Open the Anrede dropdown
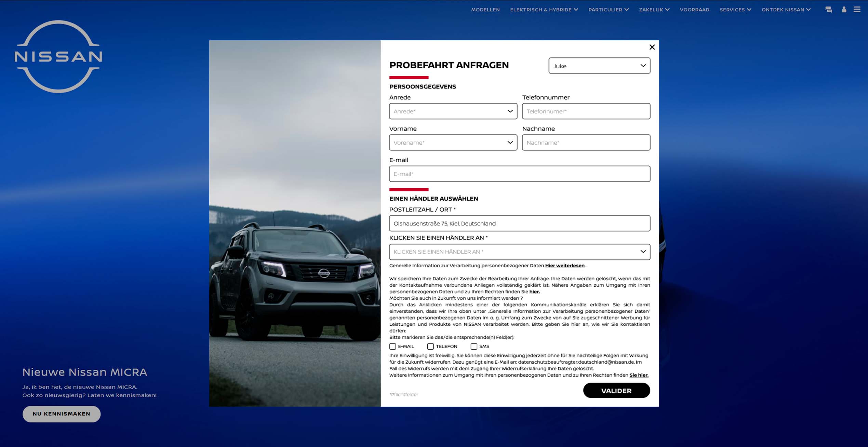Image resolution: width=868 pixels, height=447 pixels. (x=453, y=111)
